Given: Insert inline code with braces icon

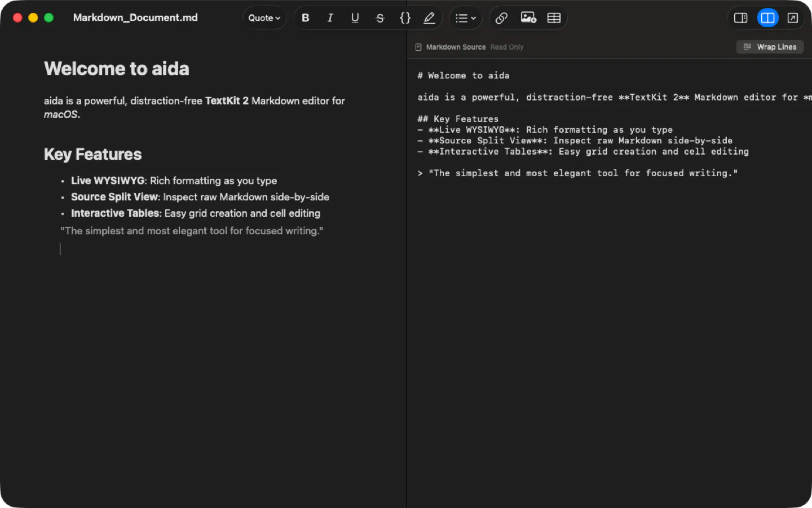Looking at the screenshot, I should coord(405,18).
